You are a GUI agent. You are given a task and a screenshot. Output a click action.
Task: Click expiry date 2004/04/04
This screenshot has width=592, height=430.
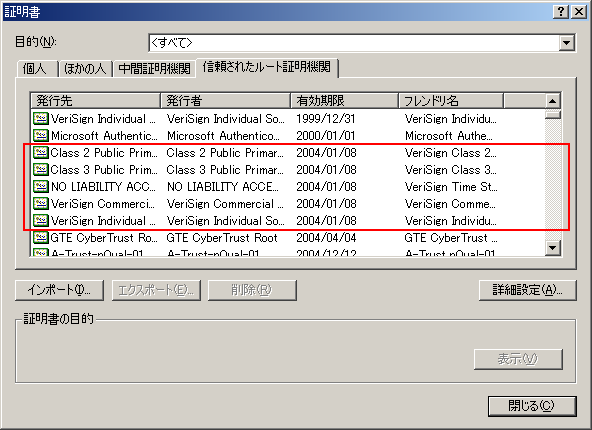(x=326, y=237)
